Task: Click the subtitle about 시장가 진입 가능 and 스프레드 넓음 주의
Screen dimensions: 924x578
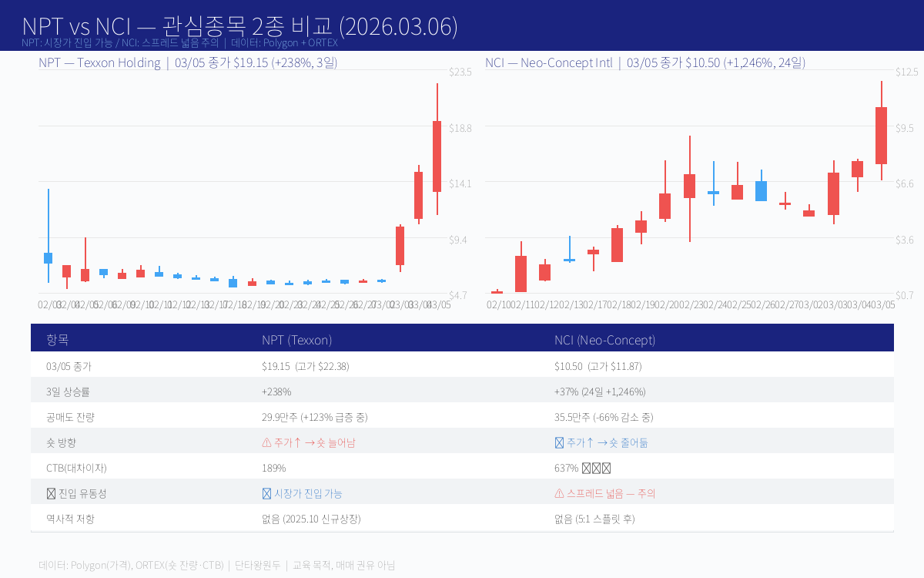Action: tap(179, 43)
